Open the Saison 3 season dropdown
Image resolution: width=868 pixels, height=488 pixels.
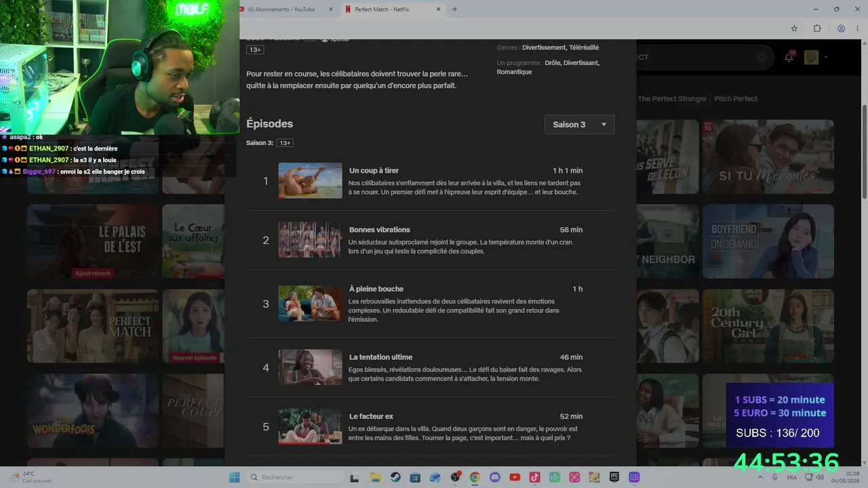pos(580,125)
